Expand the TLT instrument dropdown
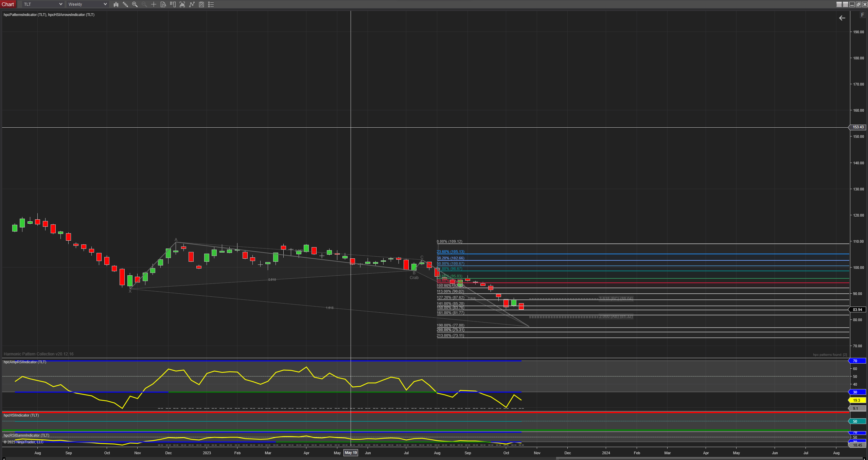The height and width of the screenshot is (460, 868). click(60, 4)
